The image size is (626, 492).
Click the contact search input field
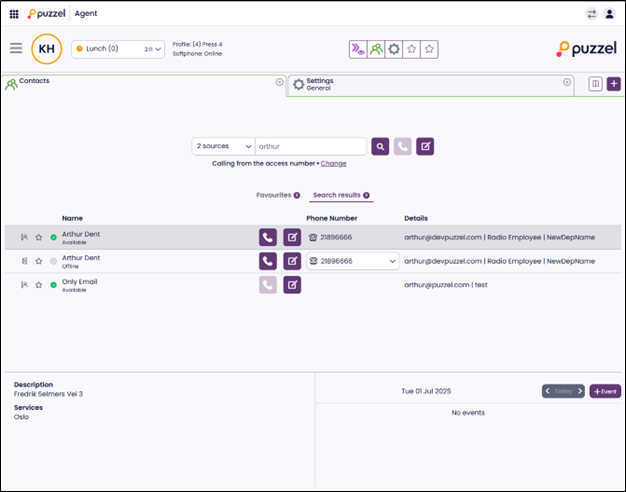[x=311, y=147]
